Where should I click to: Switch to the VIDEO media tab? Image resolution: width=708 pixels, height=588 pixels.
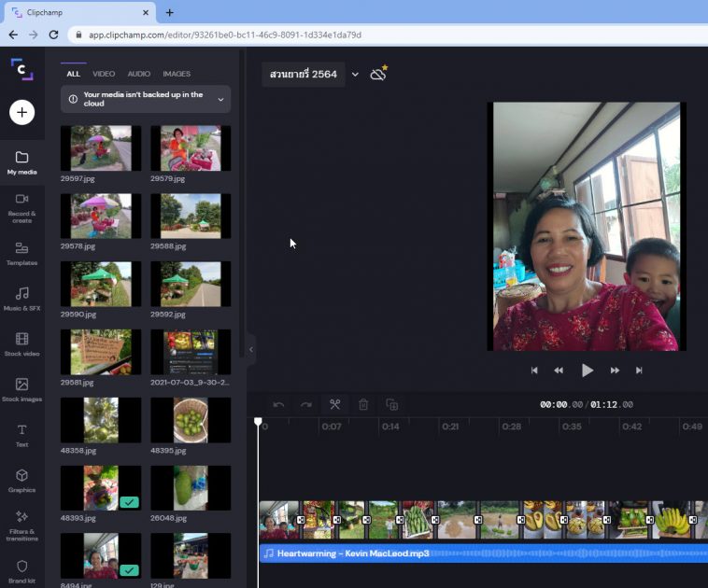click(x=104, y=74)
